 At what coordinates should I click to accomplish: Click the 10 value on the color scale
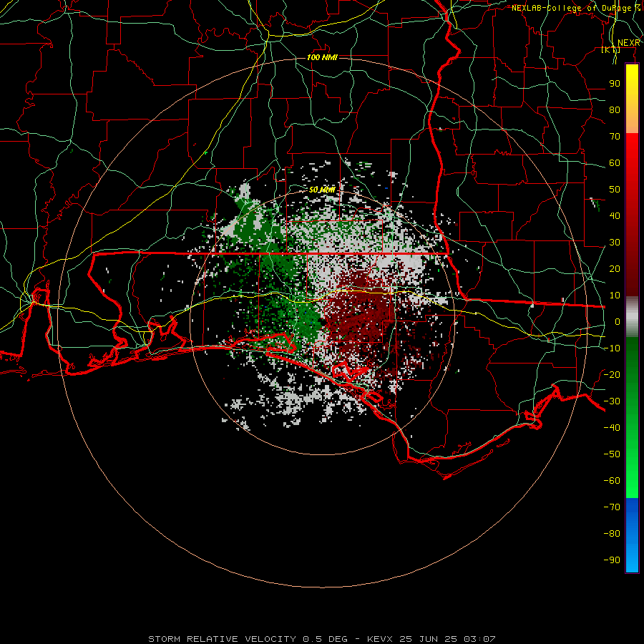[615, 296]
